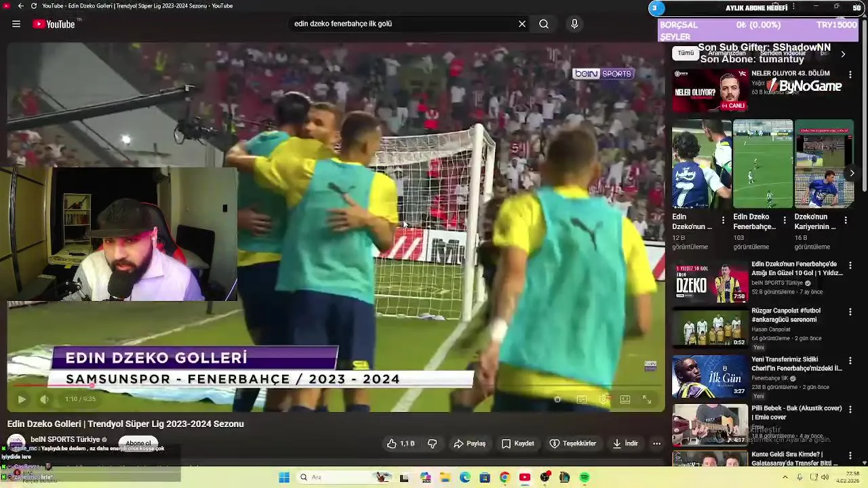
Task: Open the Windows Start menu
Action: [x=284, y=477]
